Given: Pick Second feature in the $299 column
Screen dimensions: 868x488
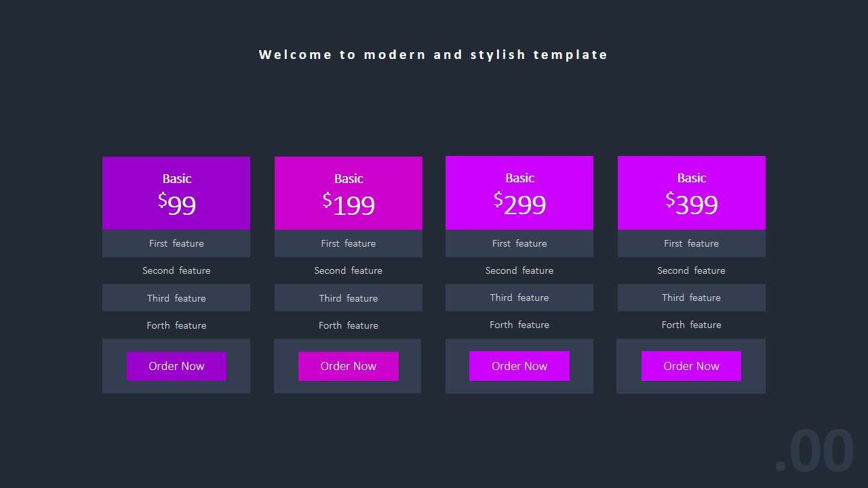Looking at the screenshot, I should click(519, 270).
